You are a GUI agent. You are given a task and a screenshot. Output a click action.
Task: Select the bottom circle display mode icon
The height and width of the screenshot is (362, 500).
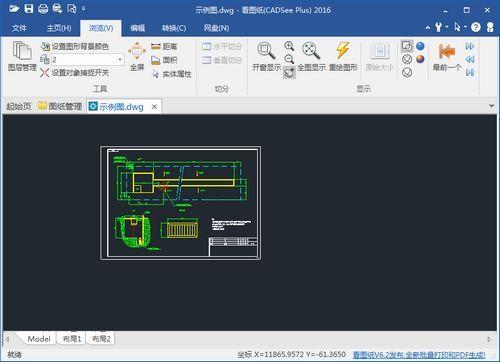click(407, 72)
